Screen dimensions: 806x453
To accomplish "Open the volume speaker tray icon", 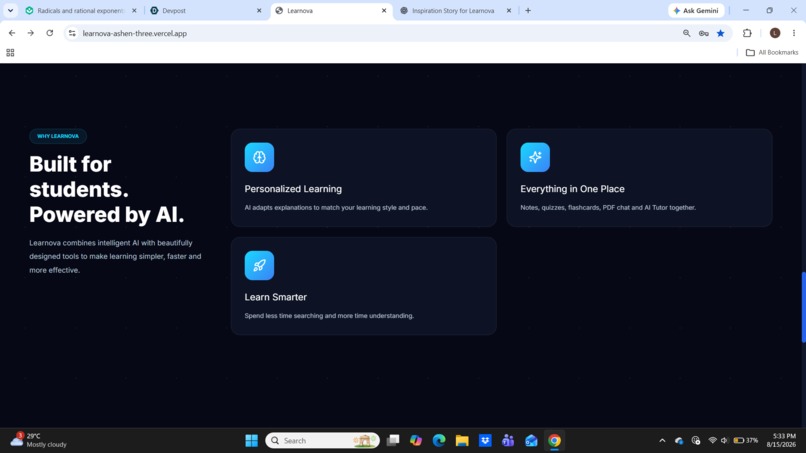I will pyautogui.click(x=725, y=441).
